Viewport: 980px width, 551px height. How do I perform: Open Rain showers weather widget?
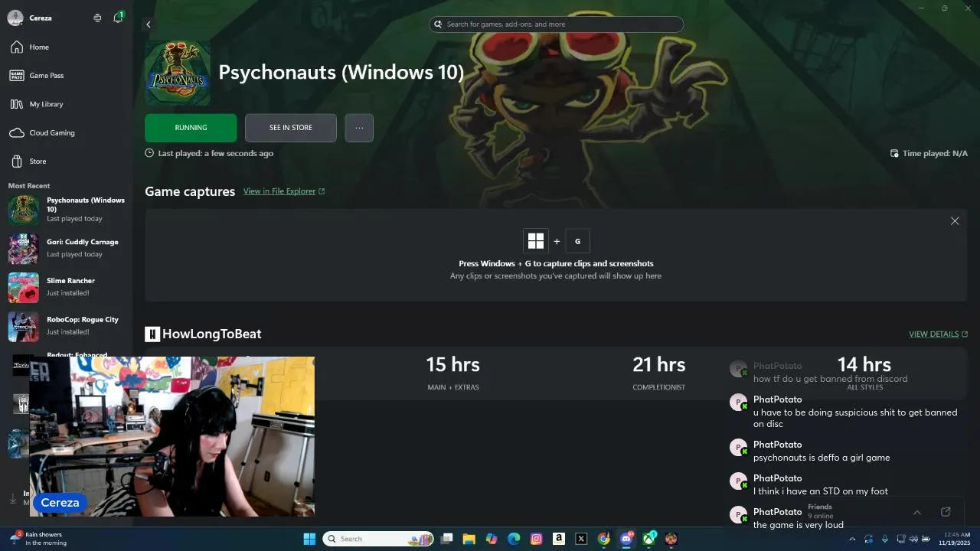(x=38, y=539)
